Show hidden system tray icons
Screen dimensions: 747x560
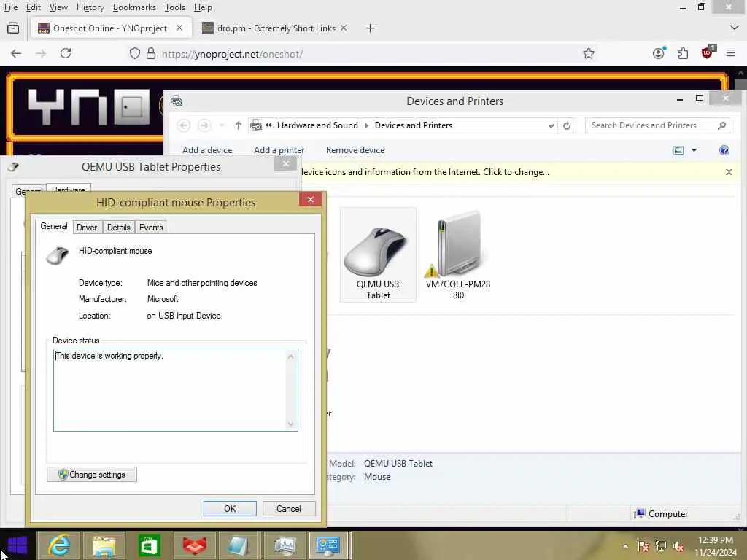click(x=625, y=546)
